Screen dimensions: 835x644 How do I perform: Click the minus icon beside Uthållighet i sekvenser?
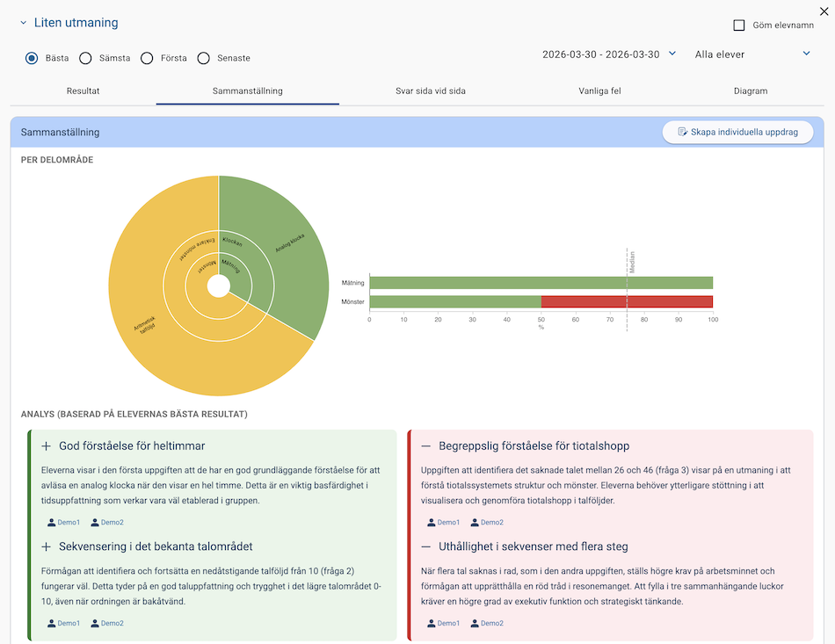426,547
